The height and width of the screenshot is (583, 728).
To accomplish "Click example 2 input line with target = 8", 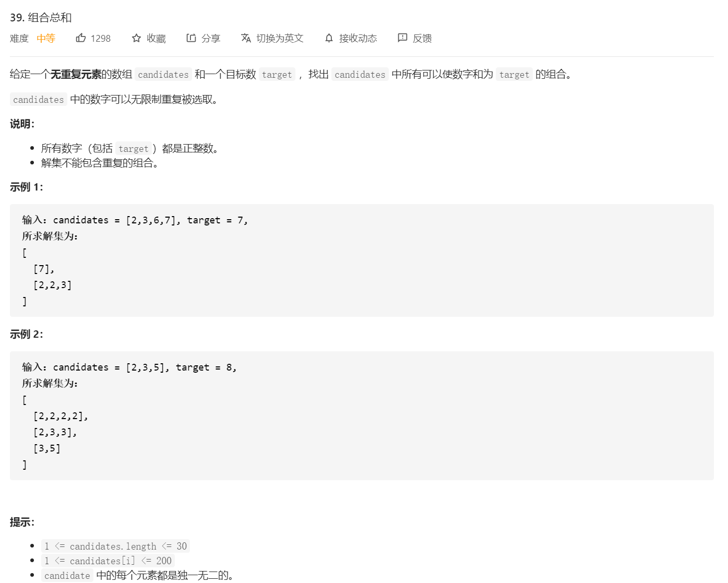I will (129, 367).
